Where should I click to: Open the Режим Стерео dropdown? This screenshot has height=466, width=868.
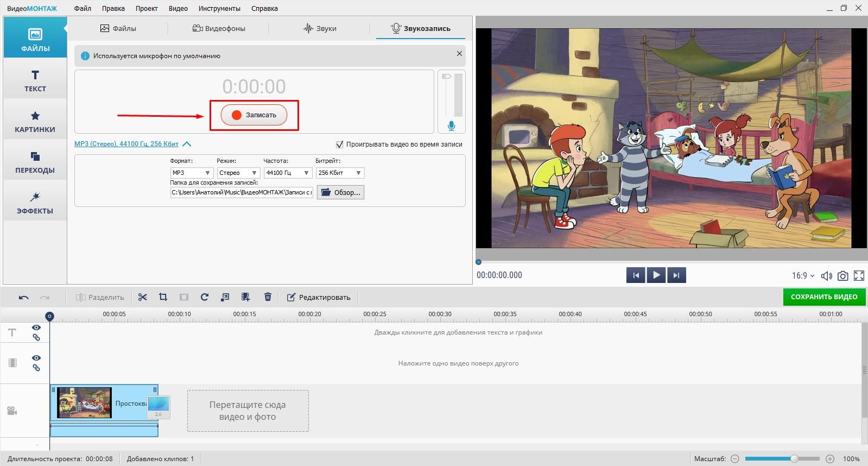coord(238,173)
